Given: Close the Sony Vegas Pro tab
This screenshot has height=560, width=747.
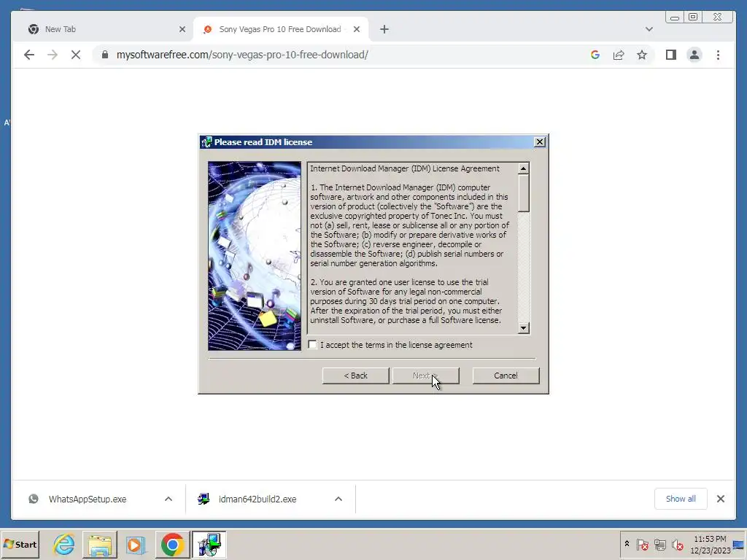Looking at the screenshot, I should point(356,29).
